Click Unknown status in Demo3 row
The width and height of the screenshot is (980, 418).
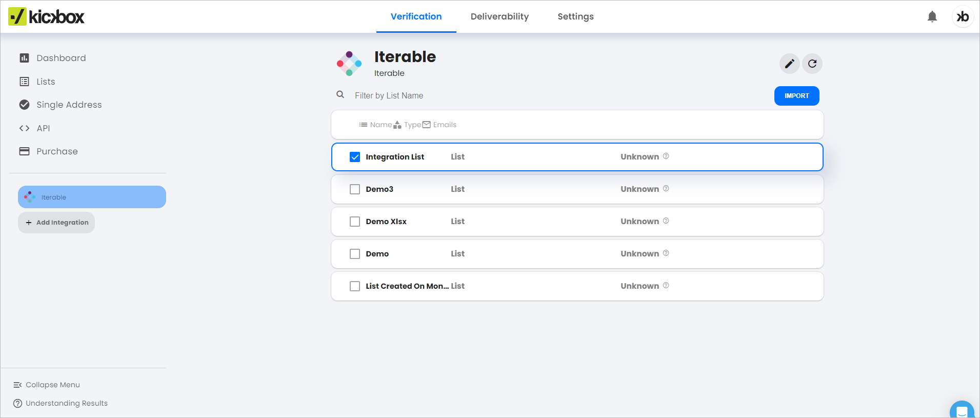click(639, 189)
